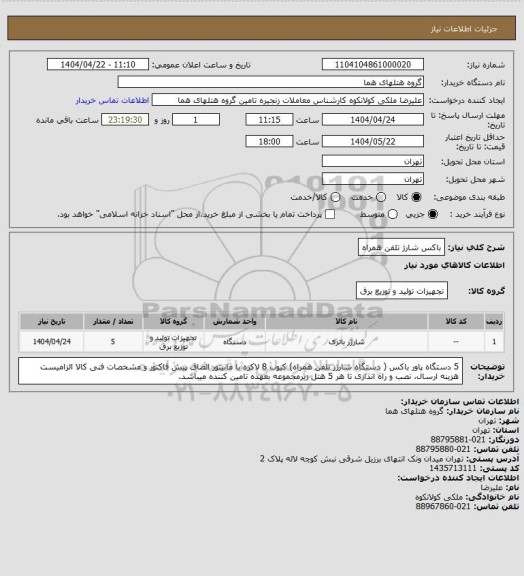
Task: Click the delivery city field تهران
Action: (x=373, y=179)
